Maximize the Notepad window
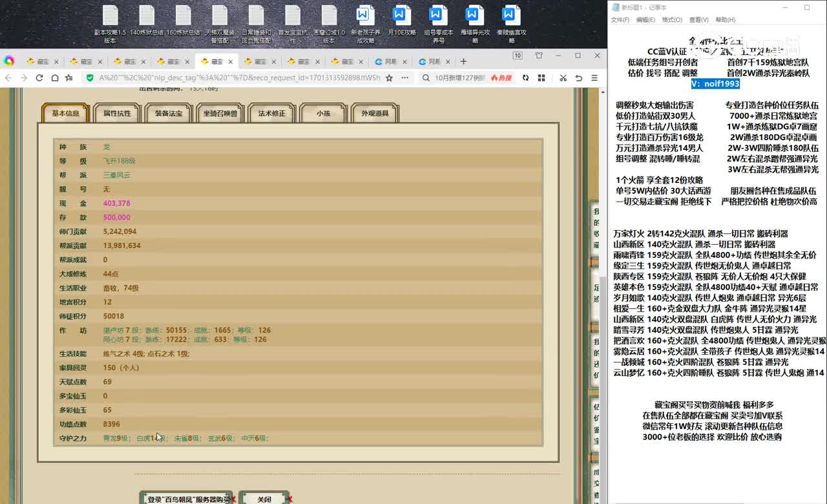 pos(807,8)
